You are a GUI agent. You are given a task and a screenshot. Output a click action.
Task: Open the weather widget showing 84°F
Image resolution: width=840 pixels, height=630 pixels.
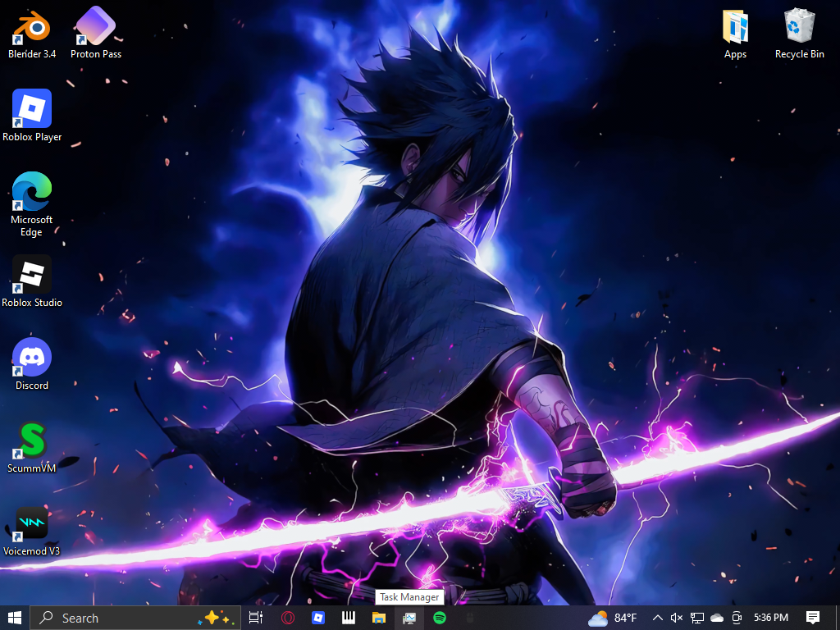click(x=612, y=618)
